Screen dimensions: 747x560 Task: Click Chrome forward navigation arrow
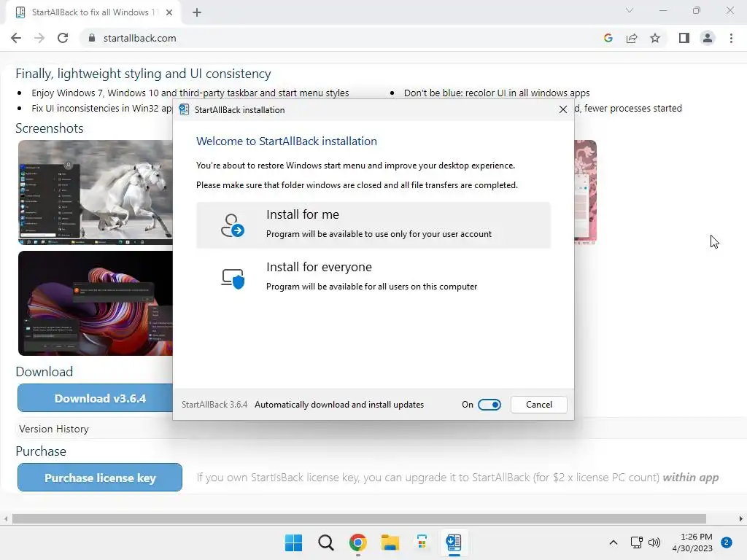39,38
